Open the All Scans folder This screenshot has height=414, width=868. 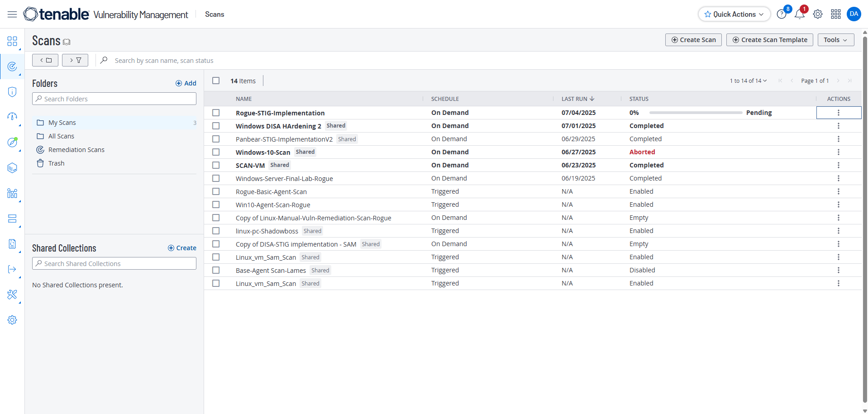tap(61, 136)
